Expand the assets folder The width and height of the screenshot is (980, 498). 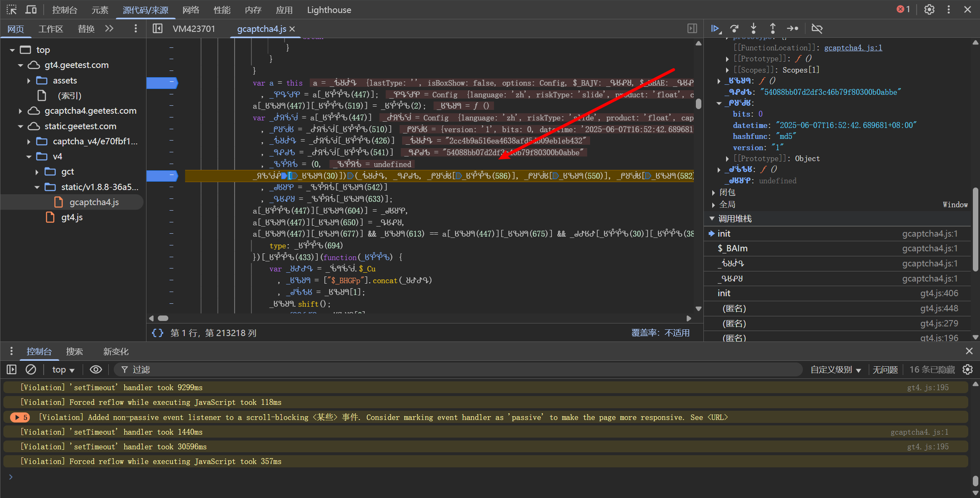(29, 81)
